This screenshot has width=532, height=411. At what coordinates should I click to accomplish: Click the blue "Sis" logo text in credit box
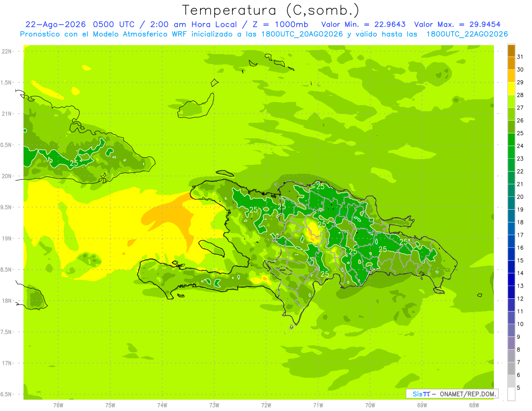point(417,394)
